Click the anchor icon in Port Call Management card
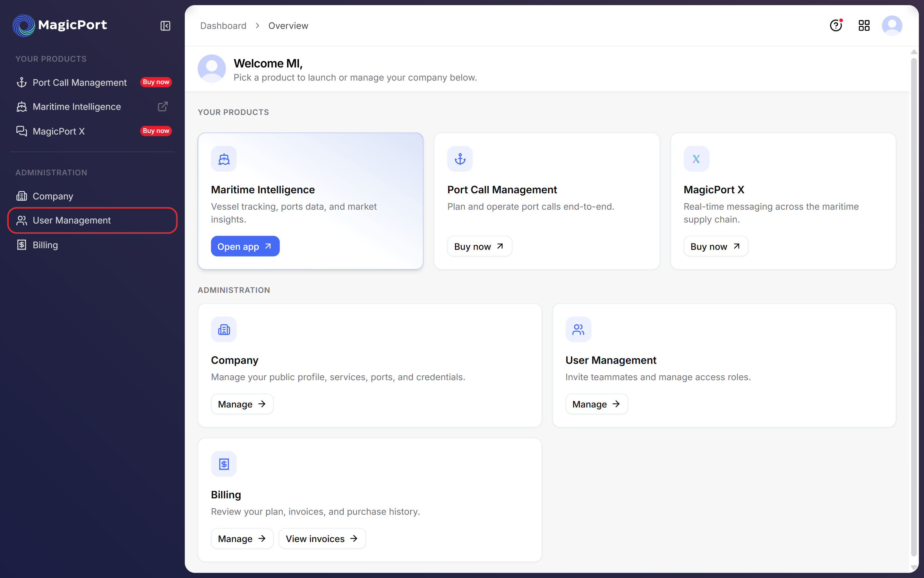This screenshot has height=578, width=924. (460, 159)
